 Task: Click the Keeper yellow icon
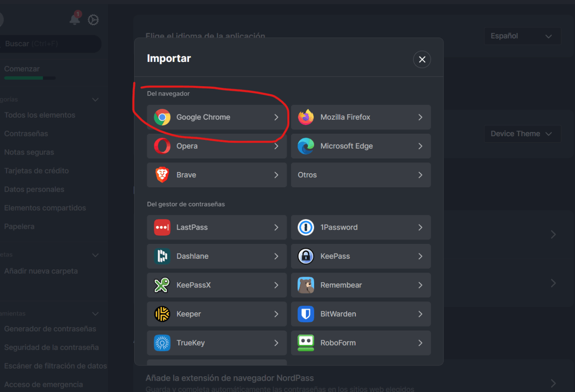tap(162, 314)
